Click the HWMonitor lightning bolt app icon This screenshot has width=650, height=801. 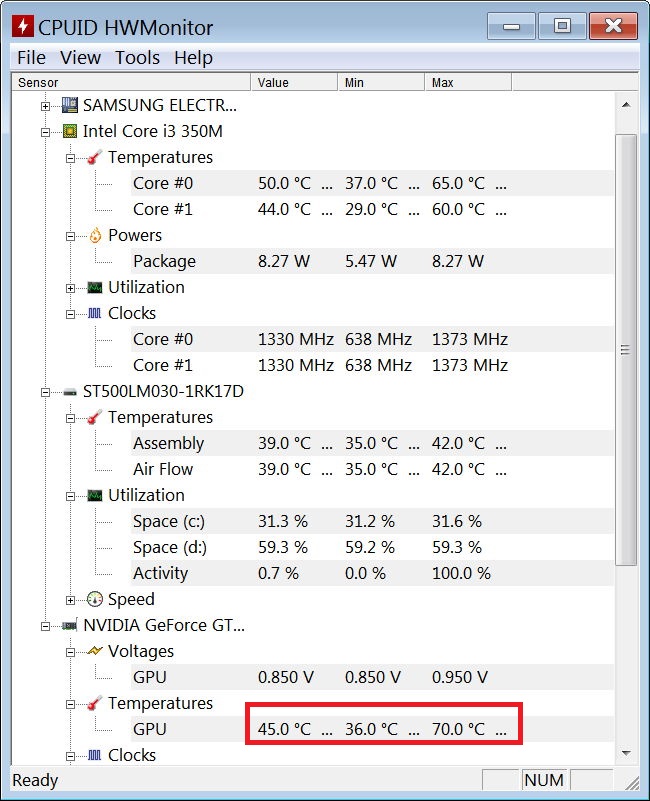[x=22, y=26]
